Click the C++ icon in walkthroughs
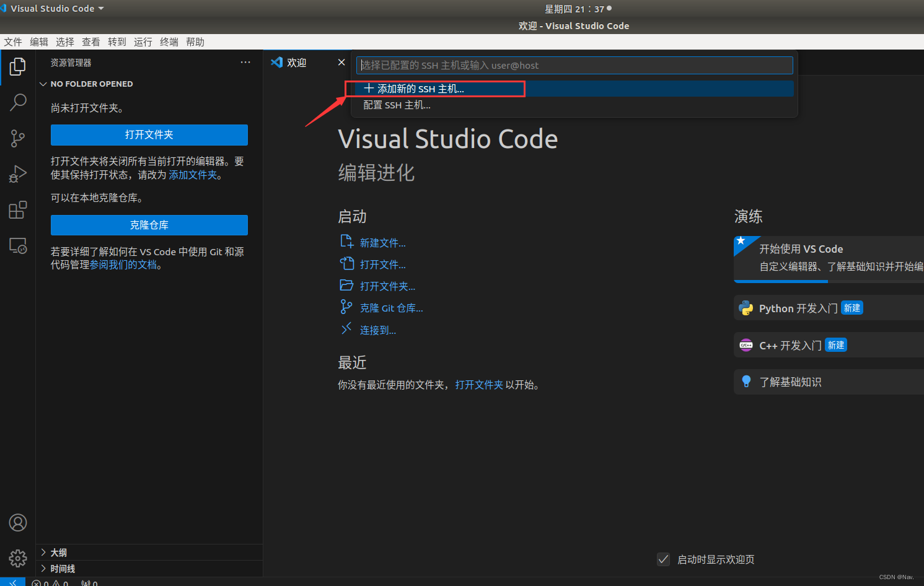924x586 pixels. (x=746, y=345)
